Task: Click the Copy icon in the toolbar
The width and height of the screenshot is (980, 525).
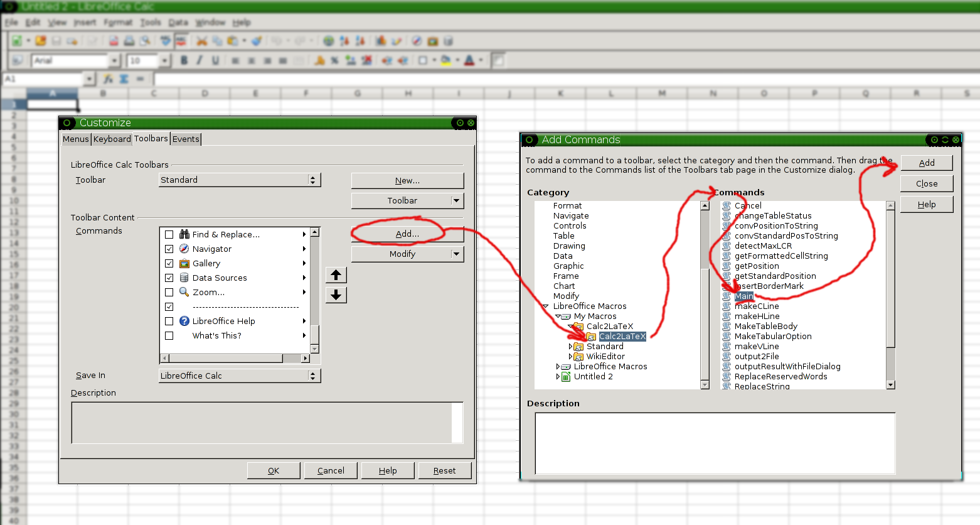Action: coord(216,41)
